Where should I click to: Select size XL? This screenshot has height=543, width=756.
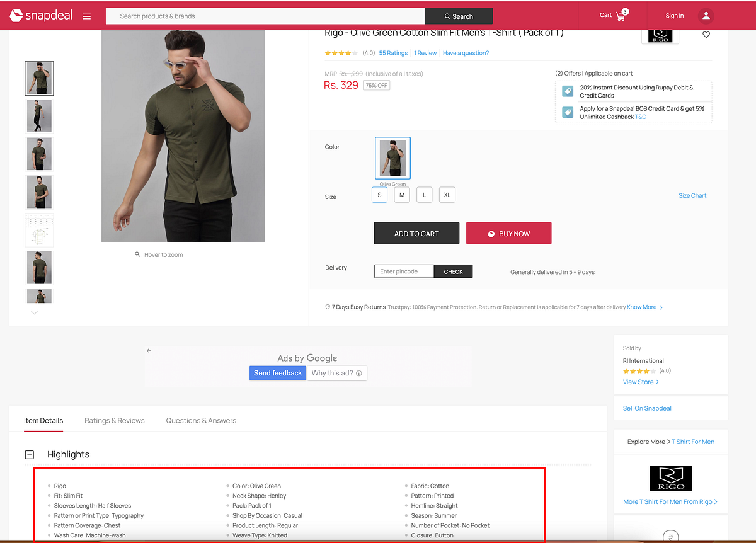(x=447, y=195)
